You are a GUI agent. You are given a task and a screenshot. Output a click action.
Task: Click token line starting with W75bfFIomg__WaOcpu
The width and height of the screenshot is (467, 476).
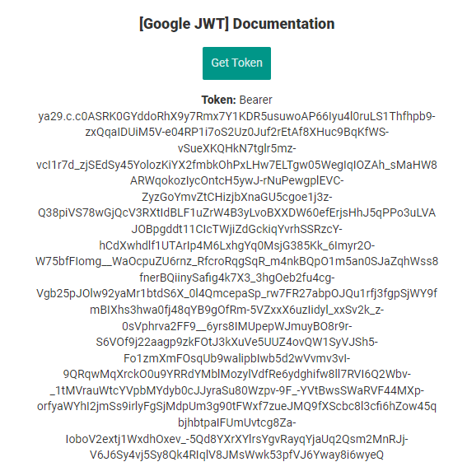237,261
